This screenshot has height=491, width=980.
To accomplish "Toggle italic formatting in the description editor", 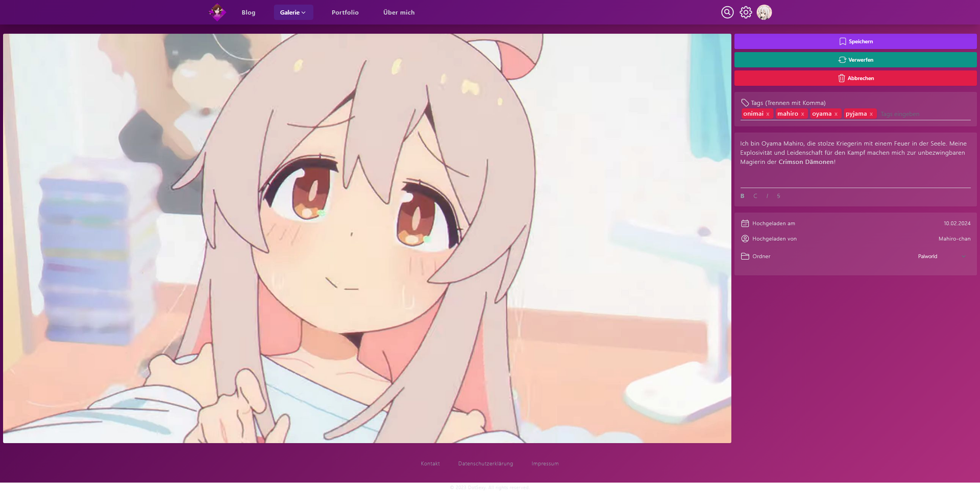I will pos(767,196).
